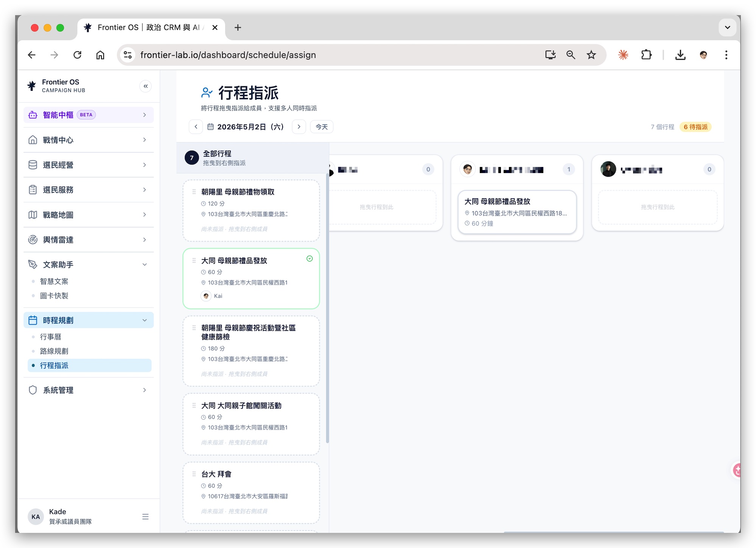Collapse the sidebar with double-chevron icon
This screenshot has width=756, height=548.
[x=145, y=86]
